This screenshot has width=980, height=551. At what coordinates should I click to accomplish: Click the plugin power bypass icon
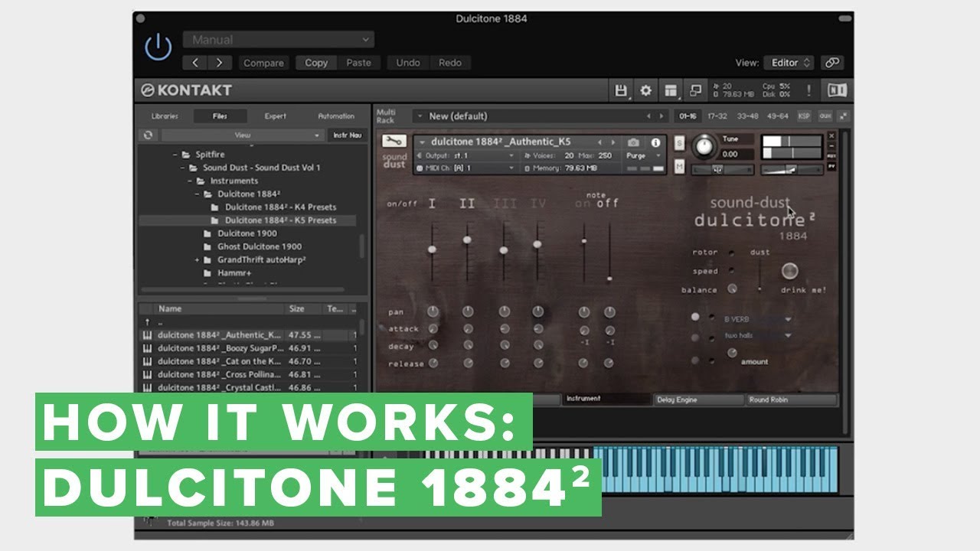tap(158, 48)
